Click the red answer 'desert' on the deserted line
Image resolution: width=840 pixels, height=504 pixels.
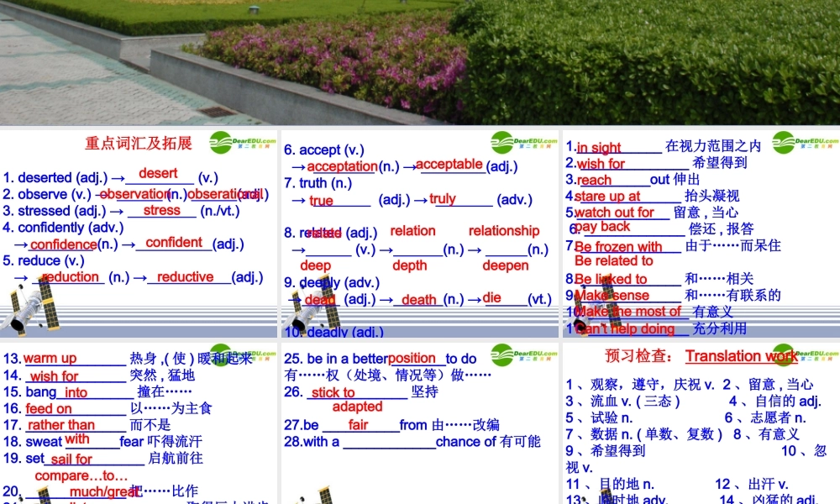click(x=158, y=173)
